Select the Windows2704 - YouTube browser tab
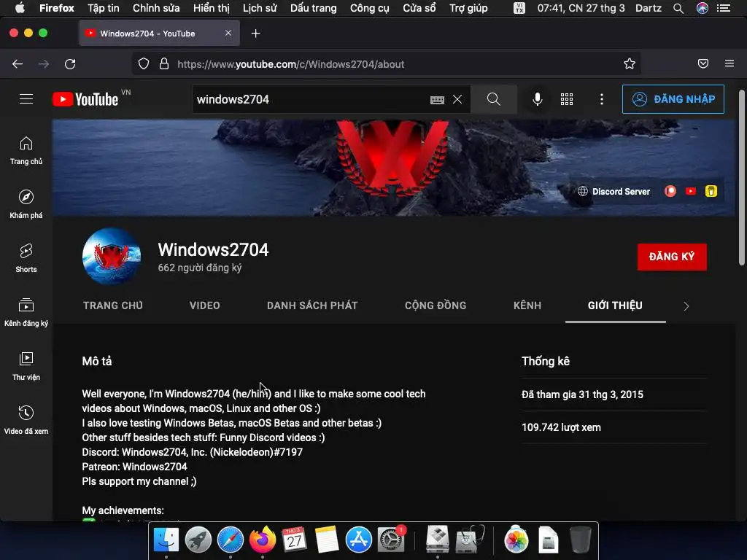The width and height of the screenshot is (747, 560). (159, 34)
